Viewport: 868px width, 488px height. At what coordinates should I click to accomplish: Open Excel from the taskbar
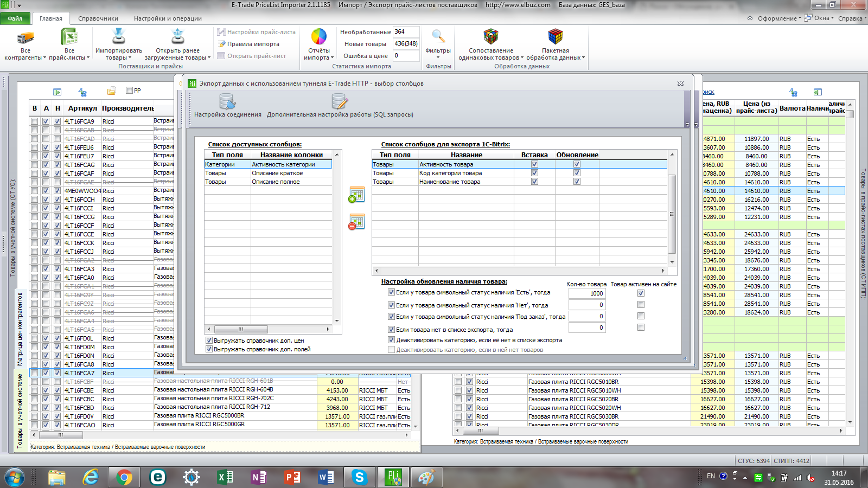(225, 477)
